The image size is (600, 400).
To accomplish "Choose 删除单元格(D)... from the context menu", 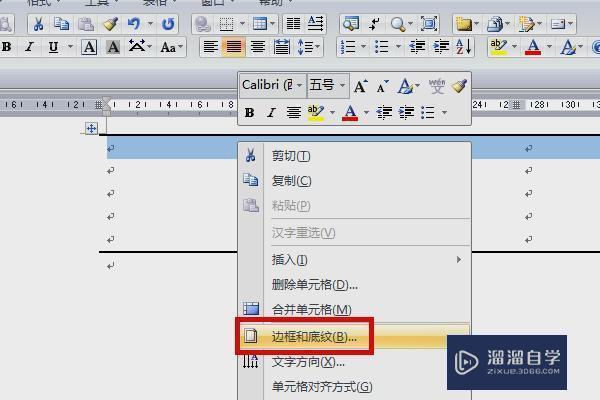I will tap(354, 285).
